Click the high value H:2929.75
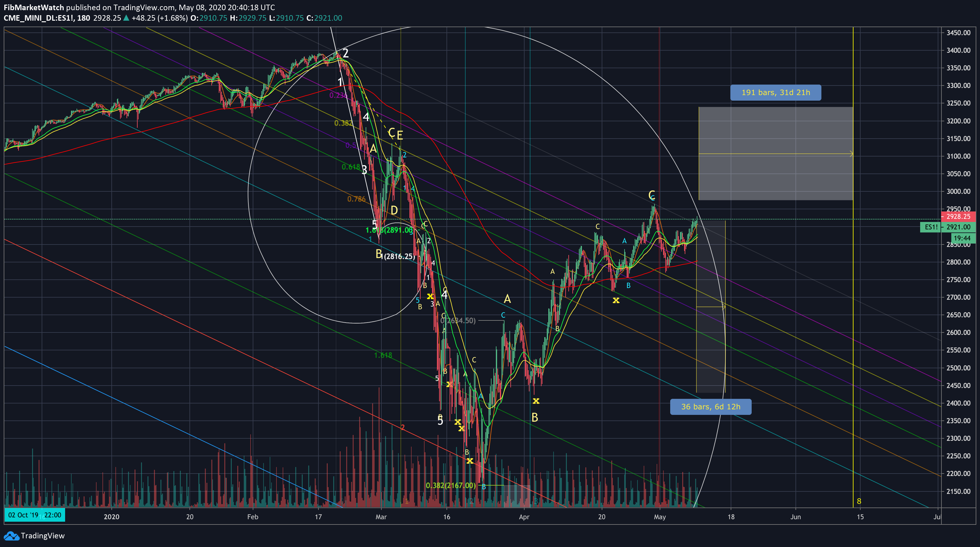This screenshot has width=980, height=547. [248, 18]
